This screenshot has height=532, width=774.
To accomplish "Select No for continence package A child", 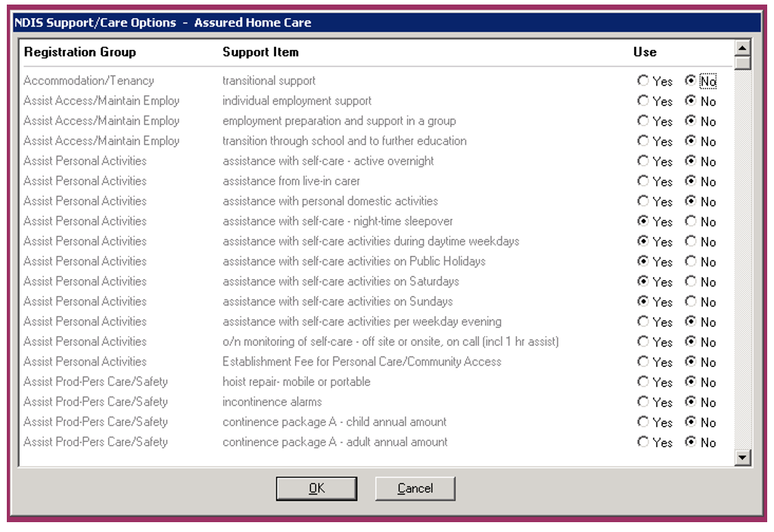I will (x=691, y=422).
